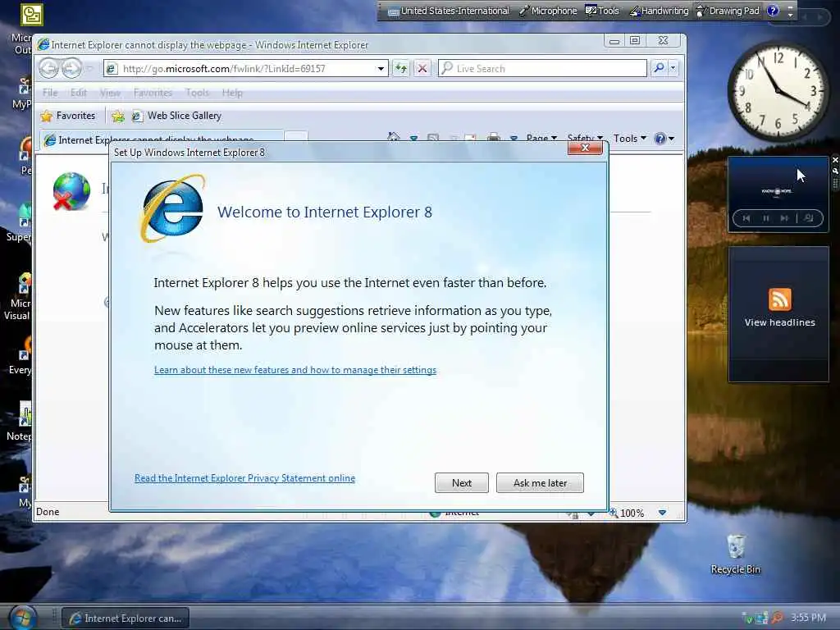Select United States-International keyboard layout
Viewport: 840px width, 630px height.
point(449,11)
